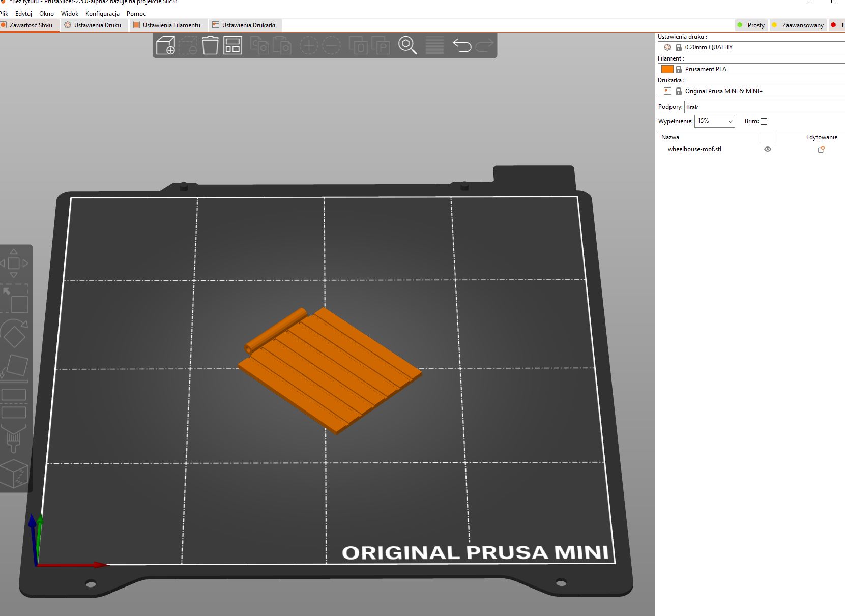Toggle visibility eye for wheelhouse-roof.stl
Viewport: 845px width, 616px height.
768,149
